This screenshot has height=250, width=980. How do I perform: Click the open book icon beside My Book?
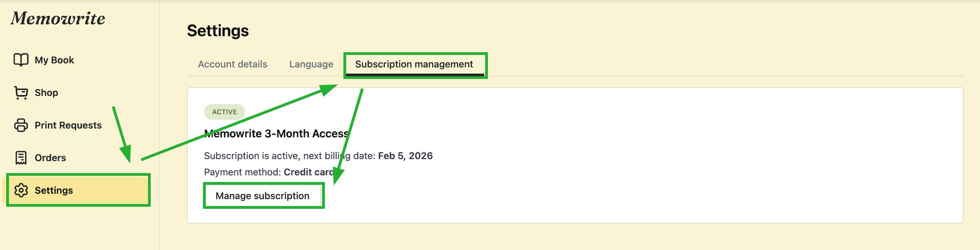pyautogui.click(x=21, y=60)
